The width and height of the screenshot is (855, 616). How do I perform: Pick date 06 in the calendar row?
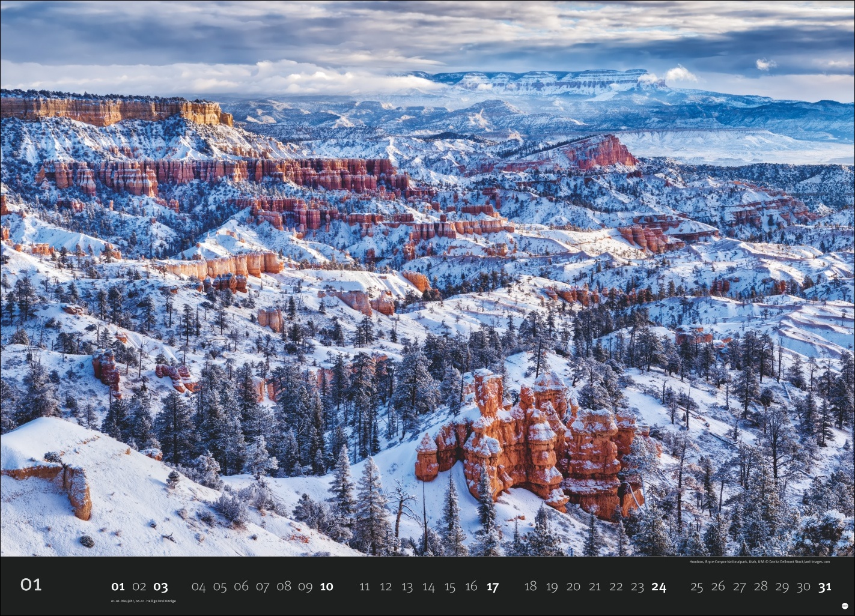pos(241,587)
